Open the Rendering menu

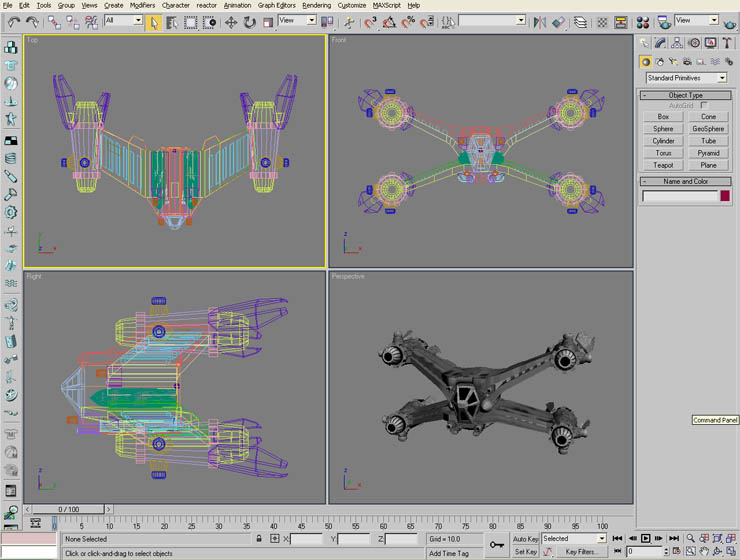[316, 5]
